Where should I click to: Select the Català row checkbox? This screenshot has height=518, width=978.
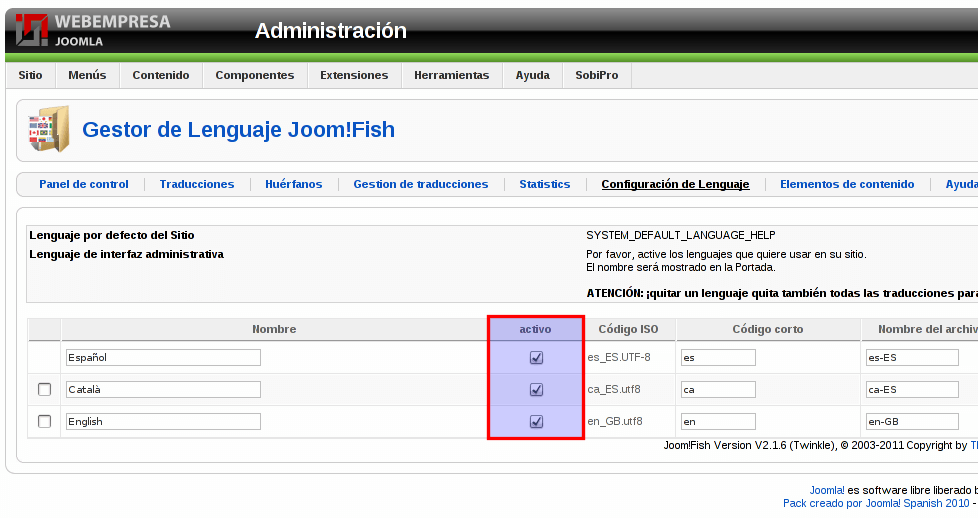click(44, 389)
